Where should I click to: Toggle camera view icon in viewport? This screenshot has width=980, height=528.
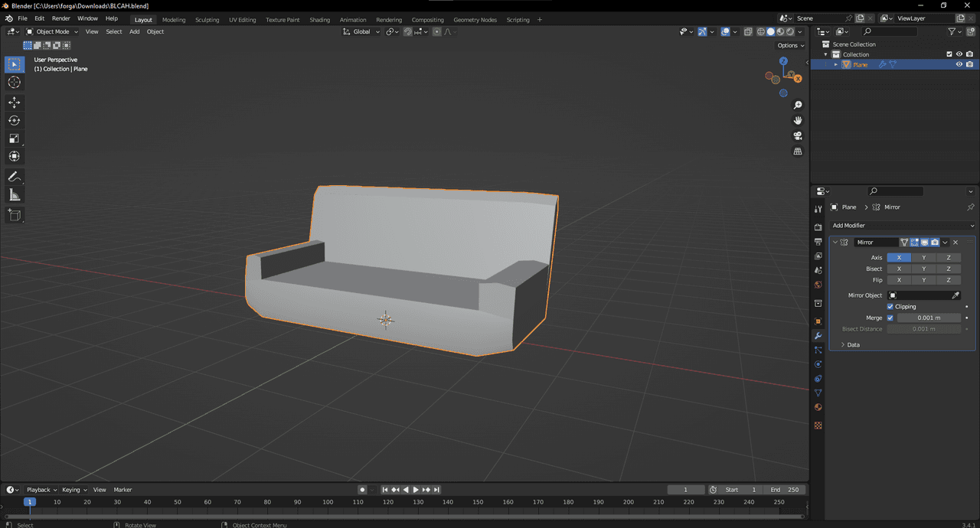coord(797,135)
